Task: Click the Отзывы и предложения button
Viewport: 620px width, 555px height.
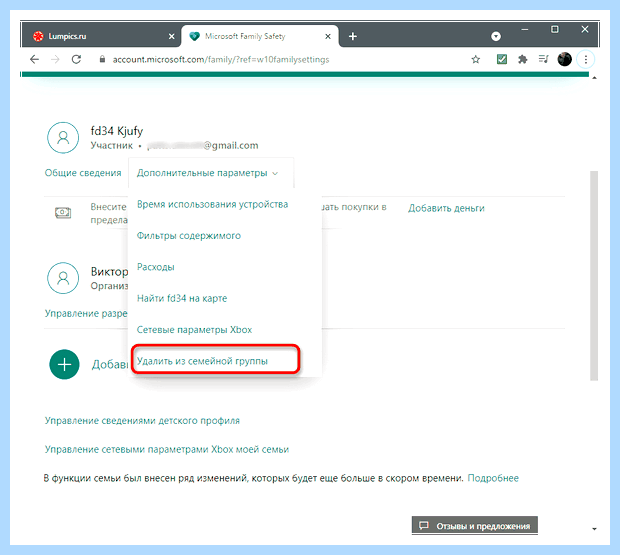Action: point(474,526)
